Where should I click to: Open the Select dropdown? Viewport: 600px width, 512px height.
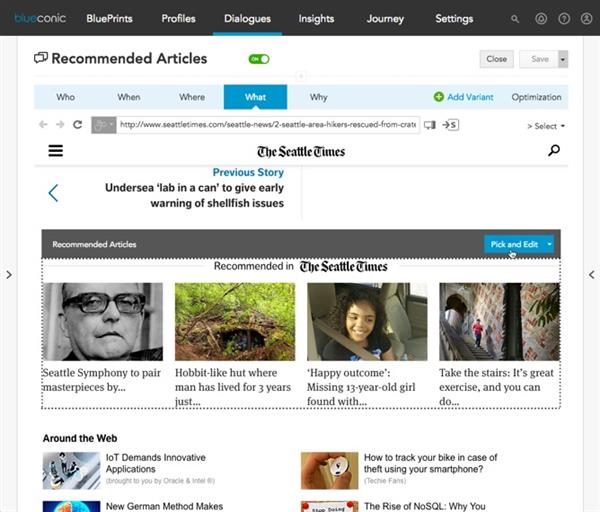[546, 126]
